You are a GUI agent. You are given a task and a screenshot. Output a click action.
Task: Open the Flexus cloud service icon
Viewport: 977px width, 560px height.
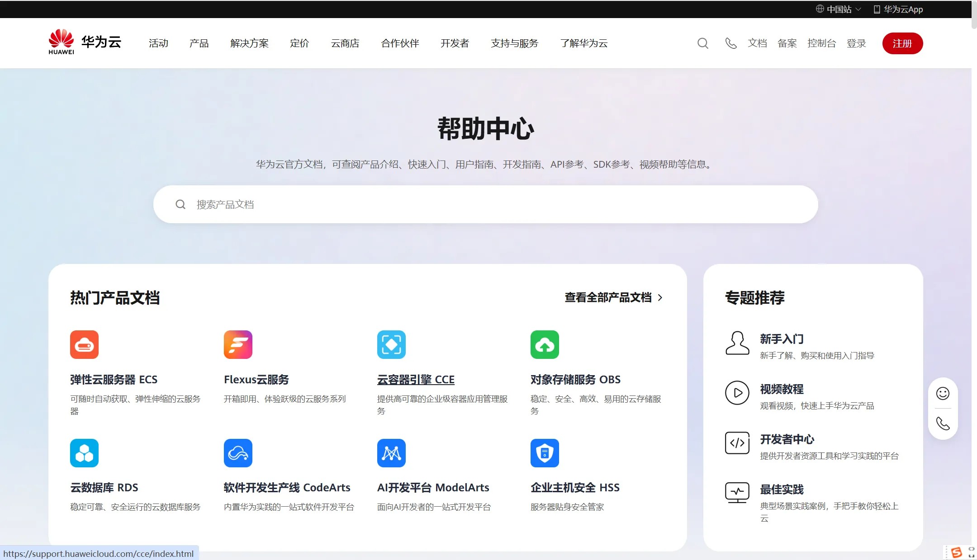pos(238,344)
